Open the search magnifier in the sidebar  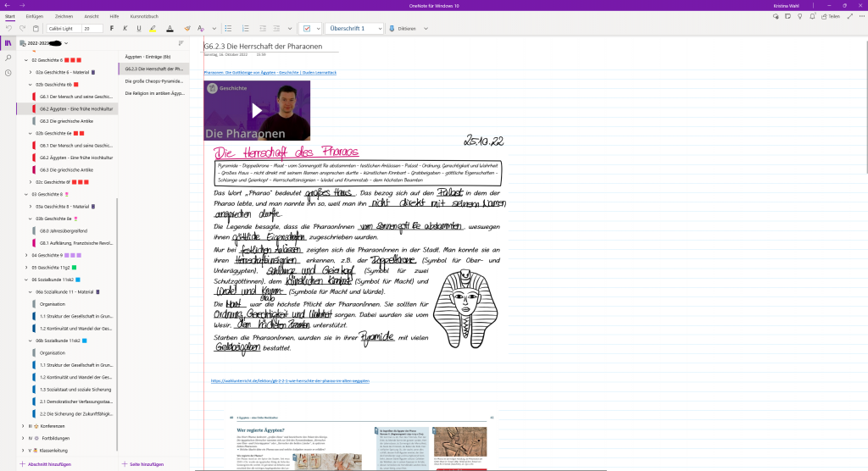(x=8, y=58)
